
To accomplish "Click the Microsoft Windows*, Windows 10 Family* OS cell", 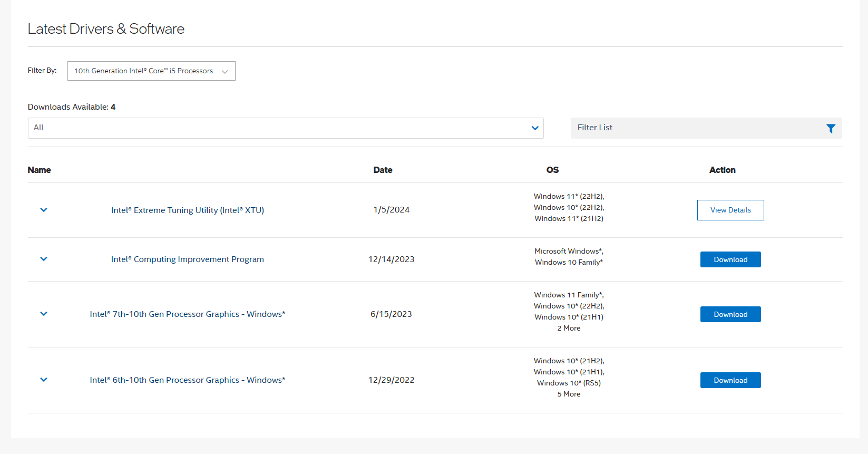I will point(569,257).
